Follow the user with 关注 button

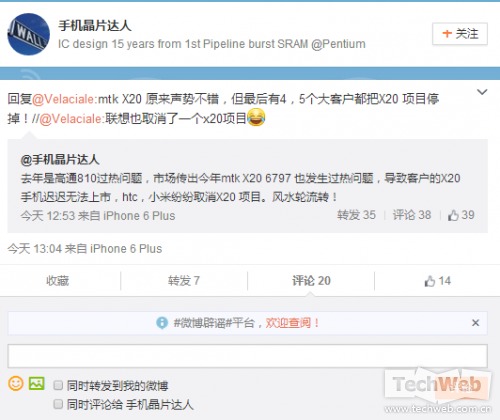tap(460, 34)
